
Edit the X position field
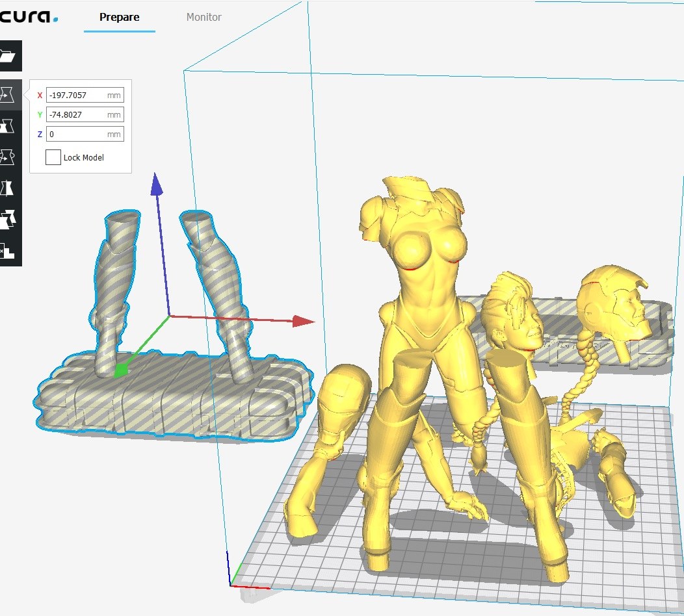tap(85, 95)
